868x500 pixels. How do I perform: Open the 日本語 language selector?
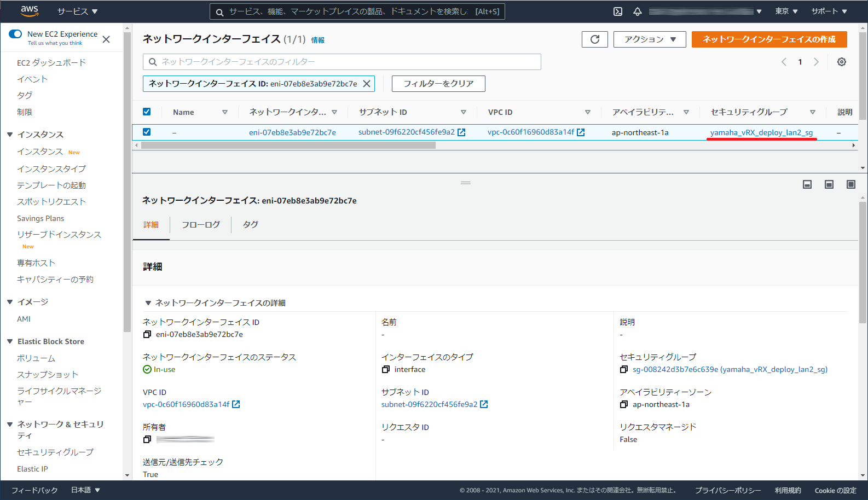[85, 490]
